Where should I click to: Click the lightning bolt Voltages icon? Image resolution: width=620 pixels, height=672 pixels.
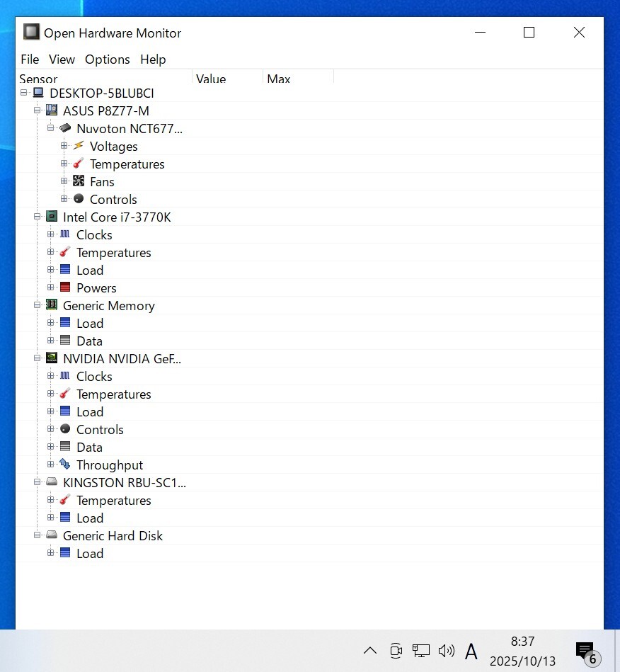pos(79,146)
